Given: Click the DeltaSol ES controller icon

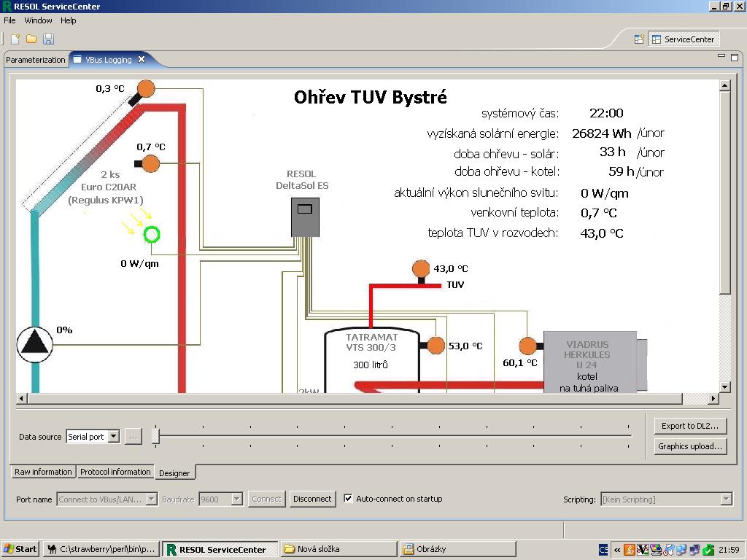Looking at the screenshot, I should pyautogui.click(x=305, y=217).
